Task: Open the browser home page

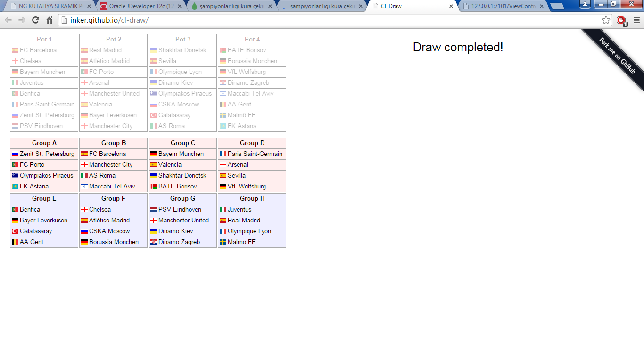Action: pos(49,20)
